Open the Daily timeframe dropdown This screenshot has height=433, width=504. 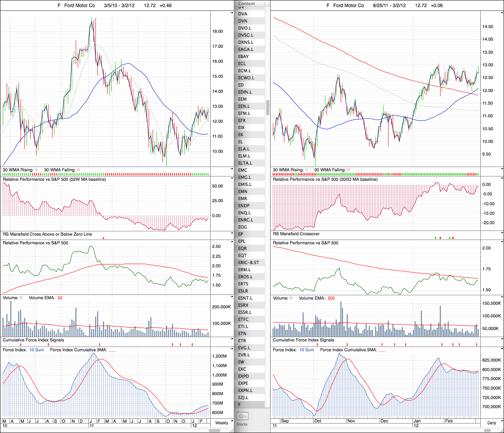coord(491,423)
